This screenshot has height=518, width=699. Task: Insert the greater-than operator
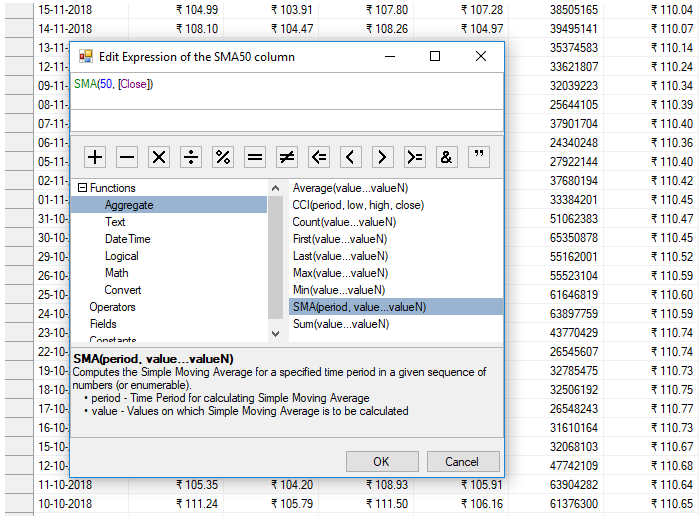tap(382, 157)
